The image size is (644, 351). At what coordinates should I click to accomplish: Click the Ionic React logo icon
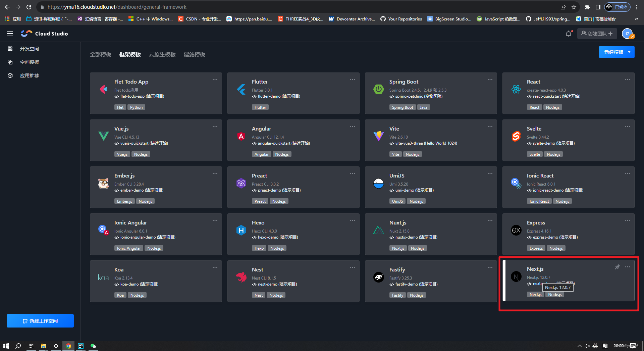coord(516,183)
